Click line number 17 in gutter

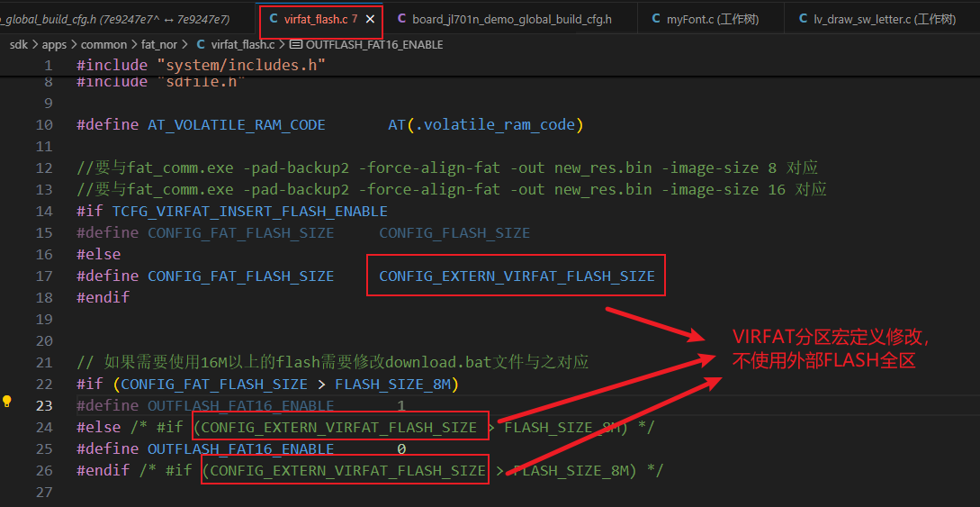(x=45, y=276)
